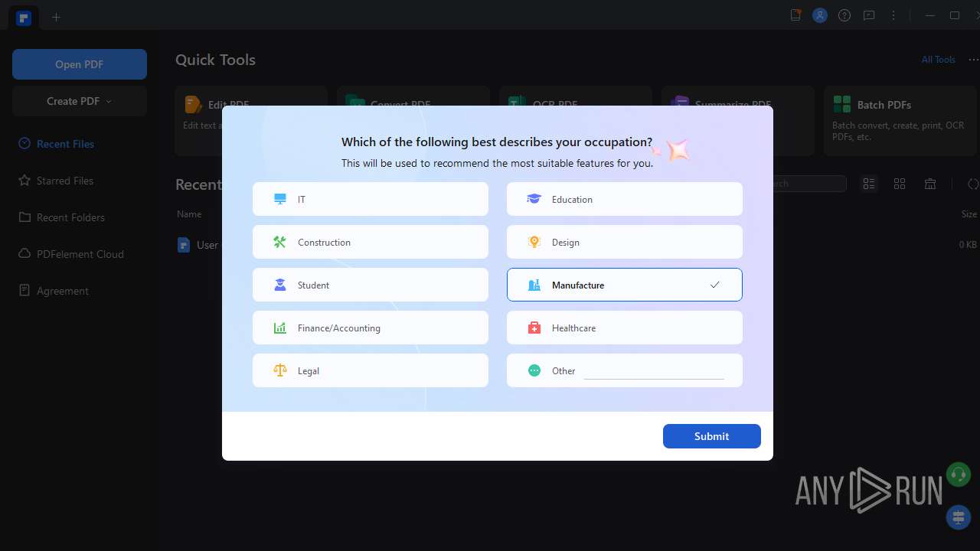Click the Recent Files clock icon

click(x=24, y=144)
